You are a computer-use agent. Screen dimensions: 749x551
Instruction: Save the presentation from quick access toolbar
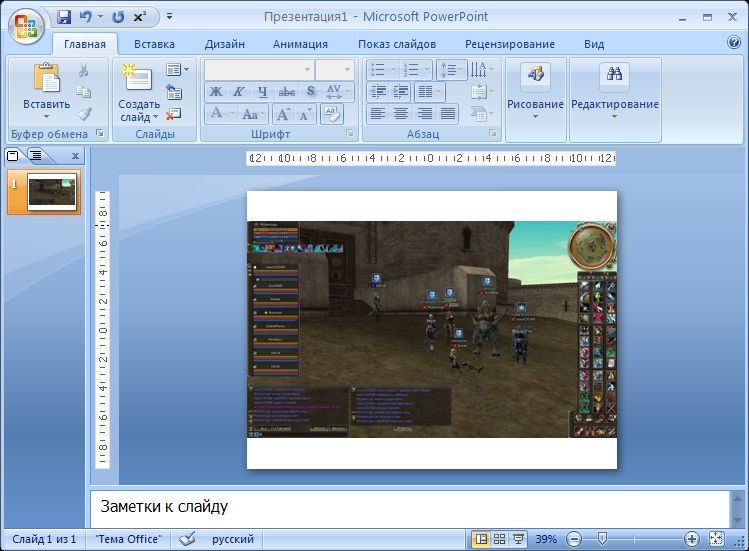(64, 17)
